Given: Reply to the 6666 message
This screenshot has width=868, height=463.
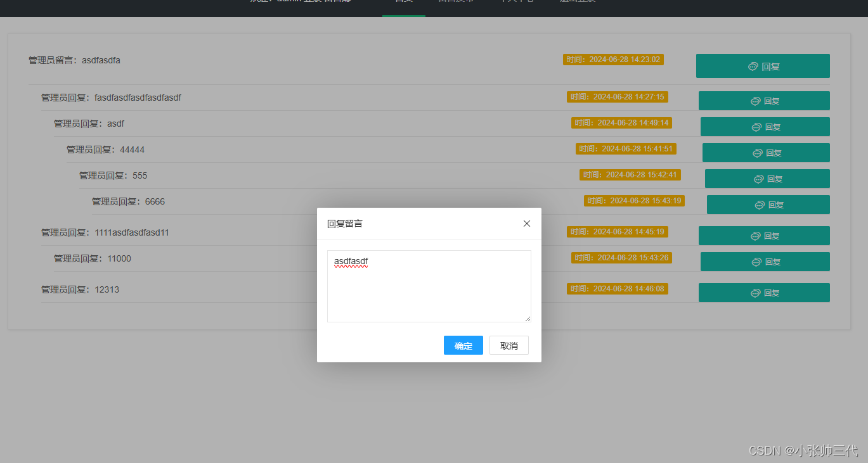Looking at the screenshot, I should 768,205.
